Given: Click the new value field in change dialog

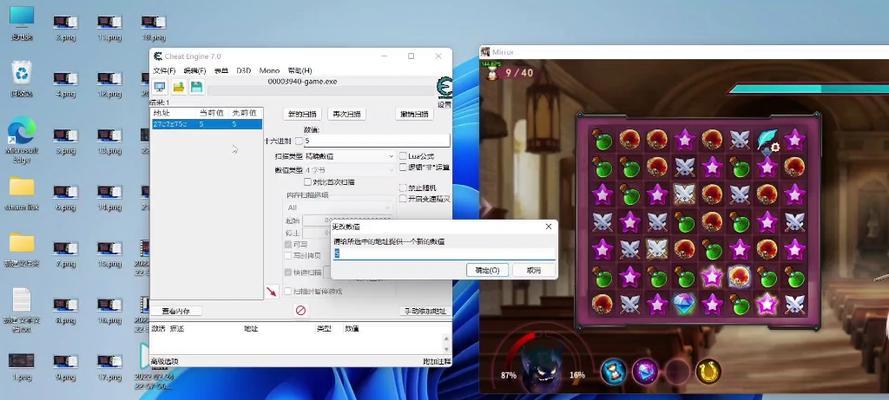Looking at the screenshot, I should (x=444, y=254).
